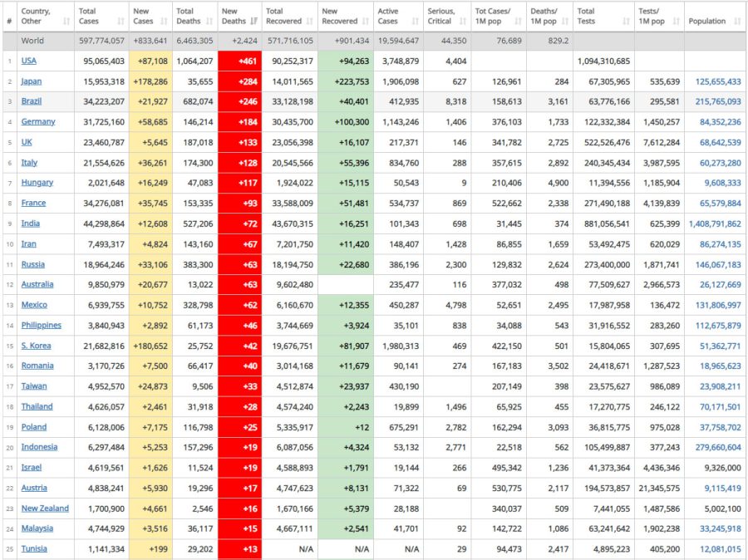The image size is (748, 560).
Task: Click the # rank column header
Action: (x=9, y=21)
